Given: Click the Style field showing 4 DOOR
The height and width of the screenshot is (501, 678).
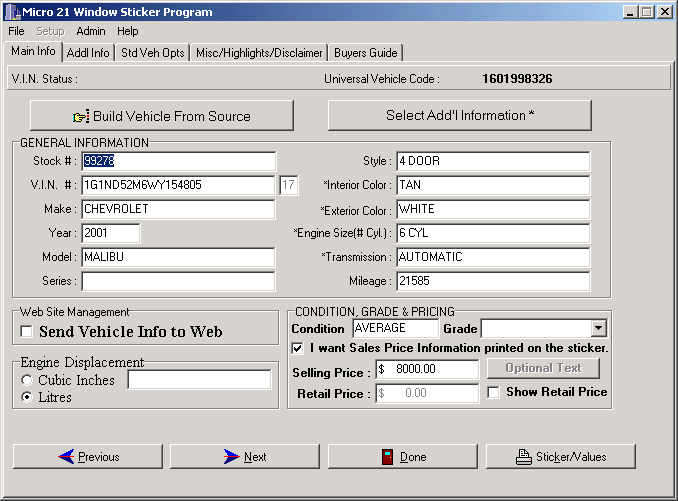Looking at the screenshot, I should (x=493, y=161).
